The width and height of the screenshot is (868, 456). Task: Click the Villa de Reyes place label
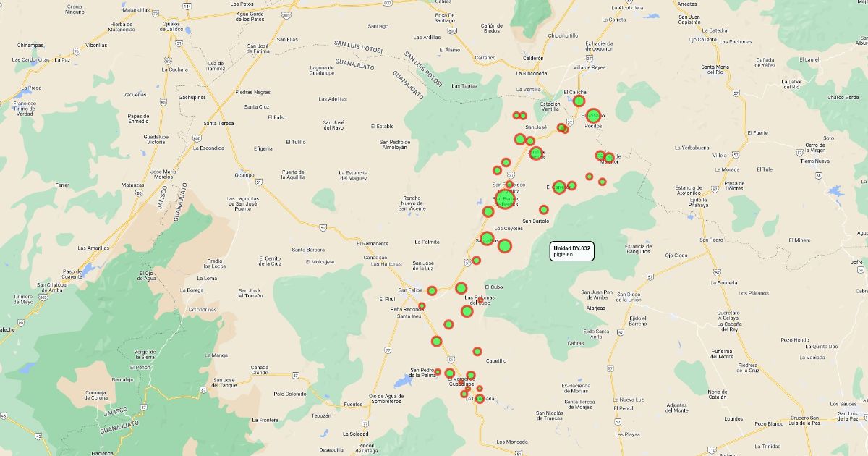[x=589, y=67]
